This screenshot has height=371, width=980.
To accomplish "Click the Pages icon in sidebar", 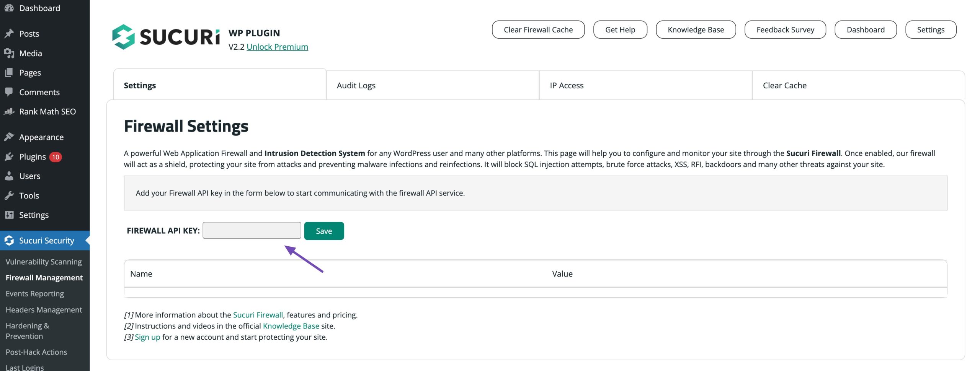I will [x=9, y=73].
